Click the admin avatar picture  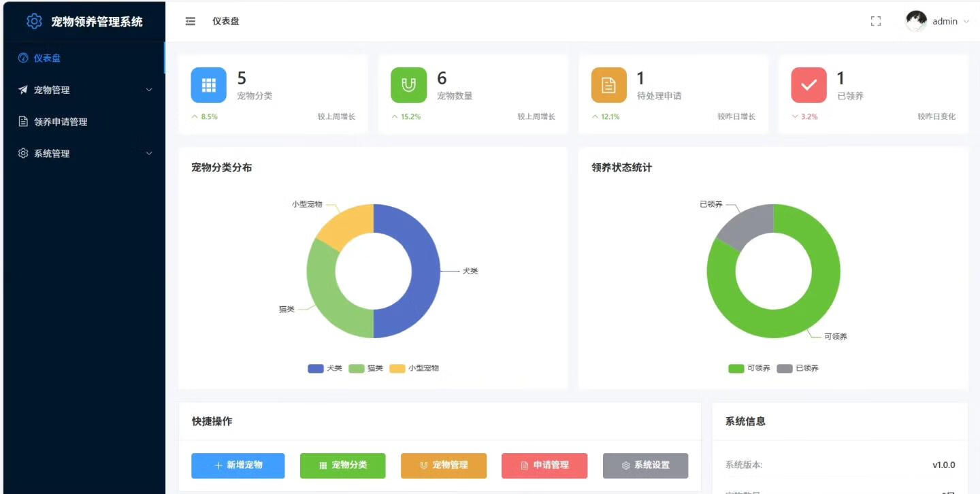(916, 21)
